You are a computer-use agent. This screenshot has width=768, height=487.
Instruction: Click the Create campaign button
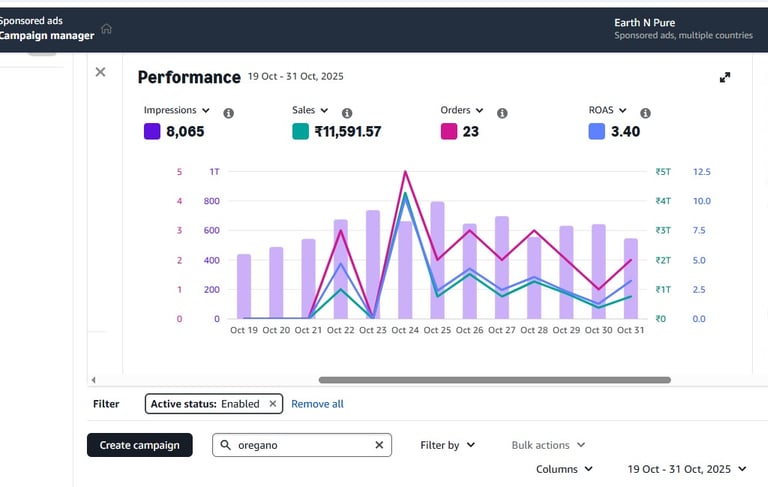pyautogui.click(x=140, y=445)
